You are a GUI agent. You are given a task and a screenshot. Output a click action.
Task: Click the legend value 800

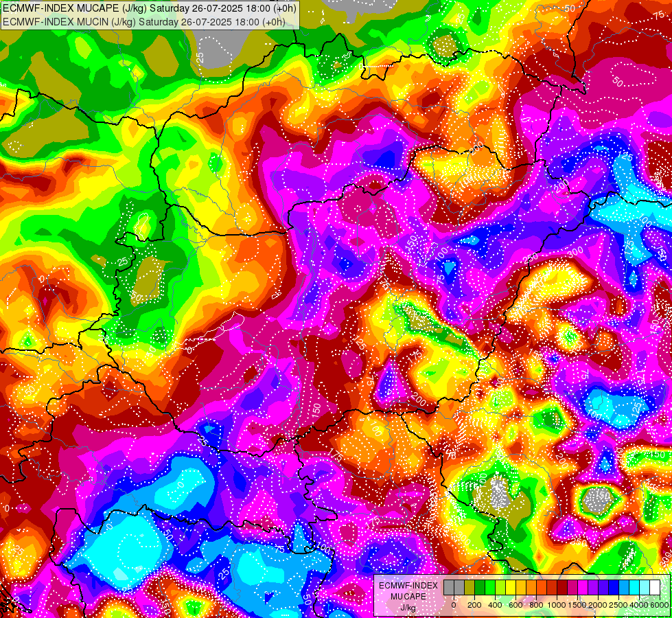[536, 605]
